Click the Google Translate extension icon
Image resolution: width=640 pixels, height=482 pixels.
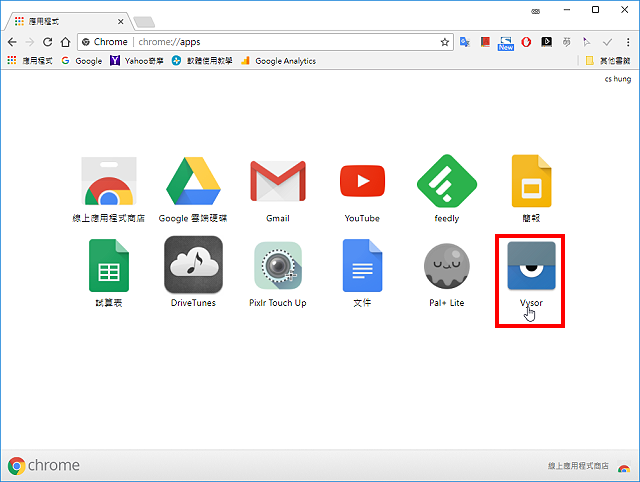pos(464,42)
